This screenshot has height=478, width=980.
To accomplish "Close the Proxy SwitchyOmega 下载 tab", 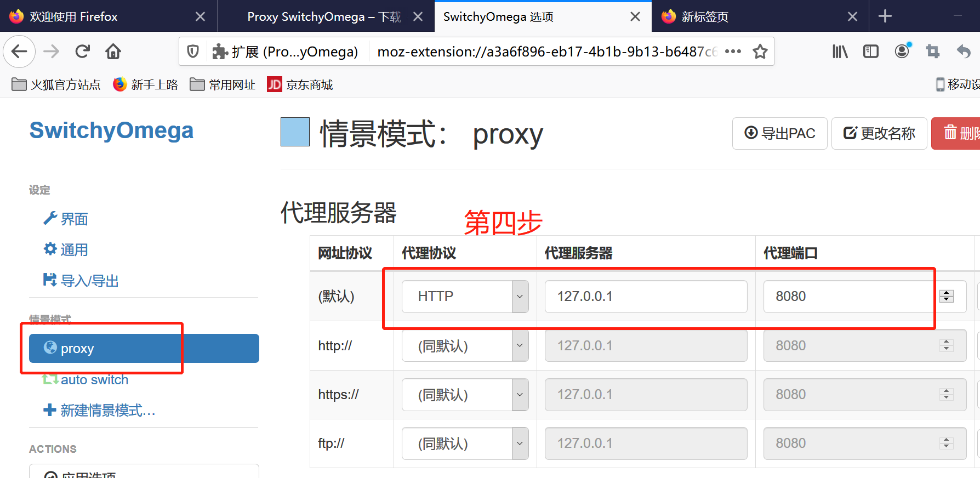I will click(418, 16).
